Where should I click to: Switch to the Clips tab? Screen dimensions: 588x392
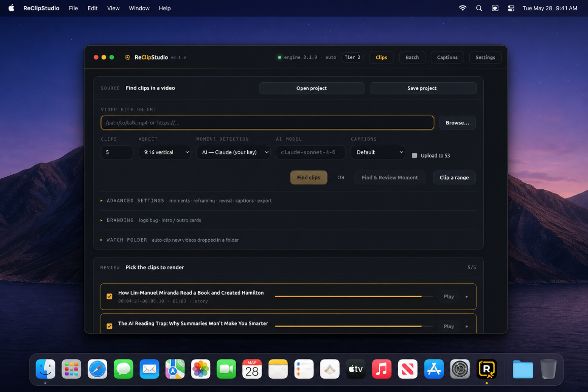[381, 57]
